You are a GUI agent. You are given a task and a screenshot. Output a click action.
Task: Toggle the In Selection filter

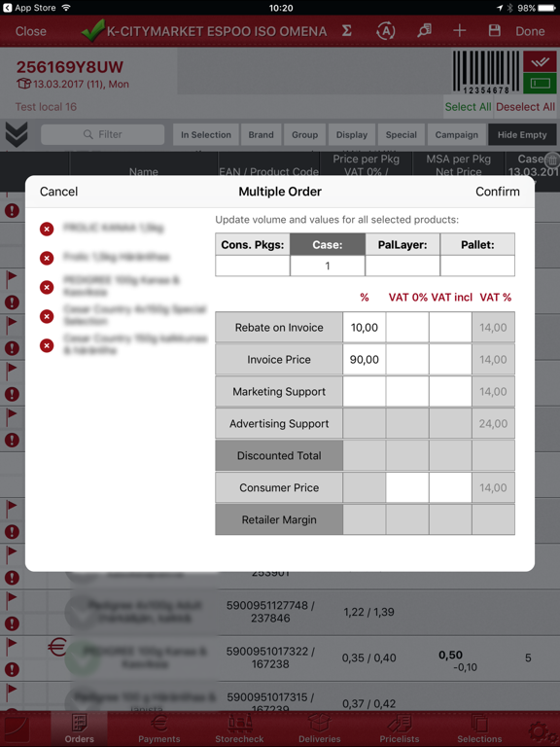[x=206, y=135]
